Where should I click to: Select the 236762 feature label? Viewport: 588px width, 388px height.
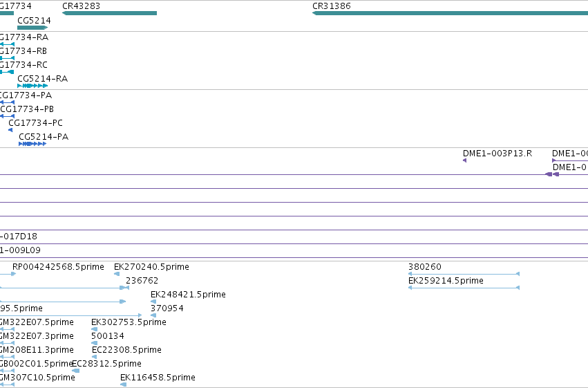coord(142,280)
